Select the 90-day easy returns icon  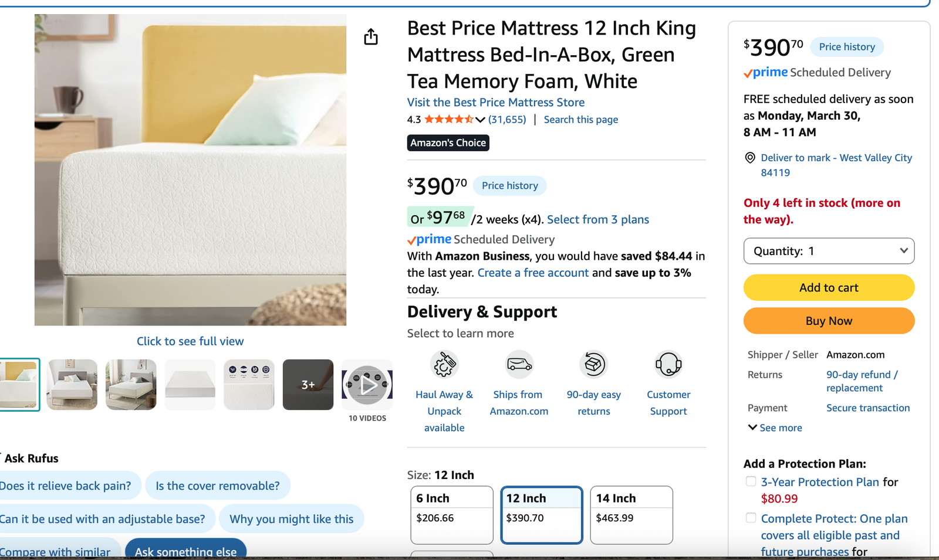593,364
